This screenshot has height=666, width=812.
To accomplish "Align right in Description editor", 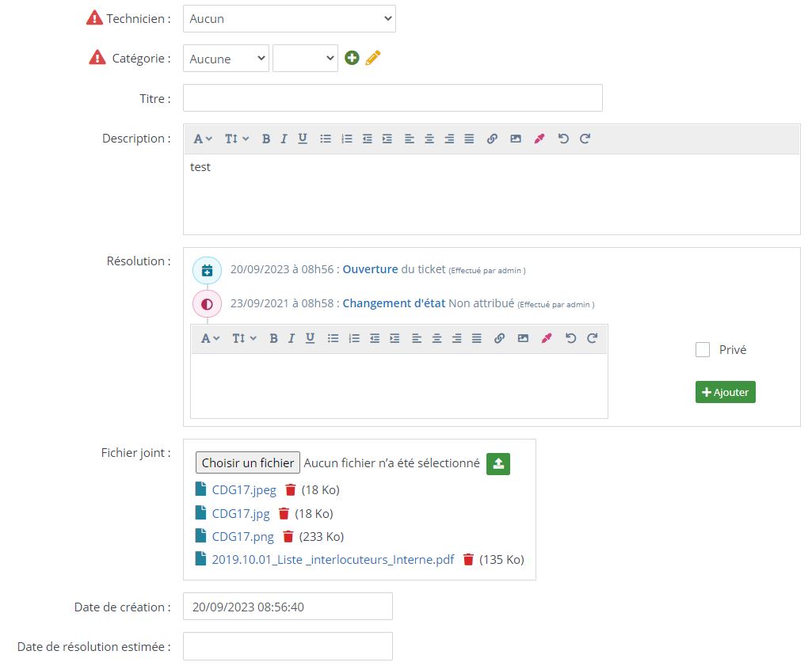I will click(449, 139).
